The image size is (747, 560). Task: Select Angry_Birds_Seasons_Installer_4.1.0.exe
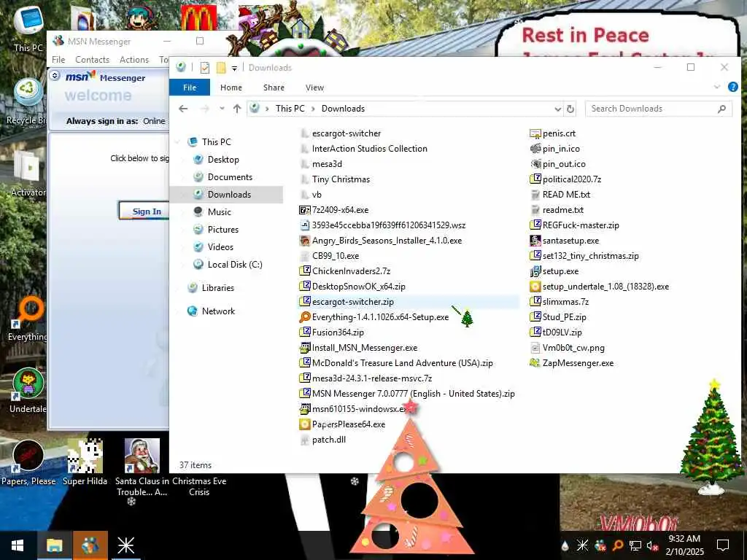380,241
